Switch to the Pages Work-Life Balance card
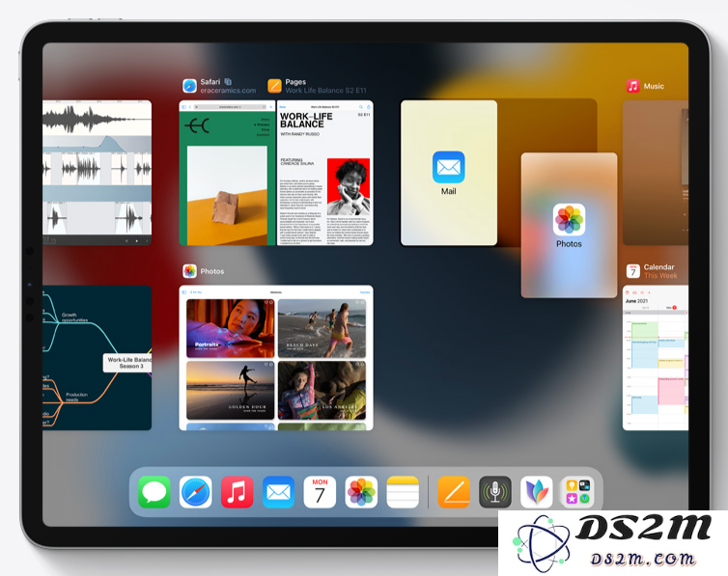728x576 pixels. pyautogui.click(x=325, y=173)
